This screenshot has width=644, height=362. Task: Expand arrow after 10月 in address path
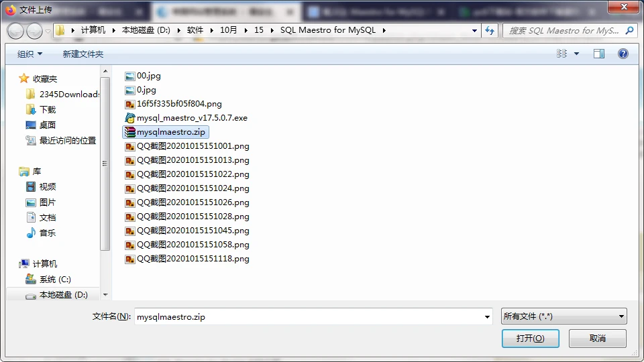pos(246,30)
